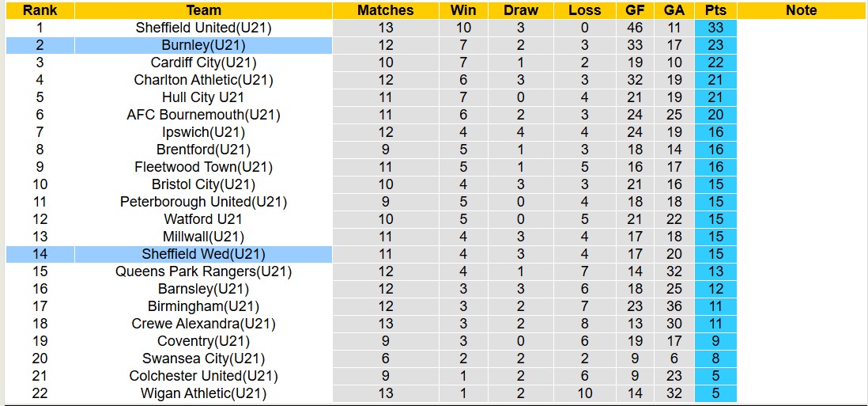Click Swansea City(U21) team name
868x406 pixels.
(203, 359)
